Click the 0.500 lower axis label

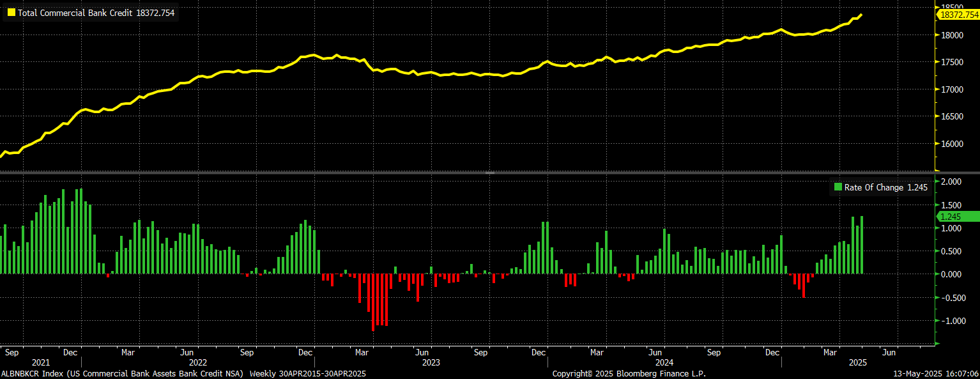951,251
